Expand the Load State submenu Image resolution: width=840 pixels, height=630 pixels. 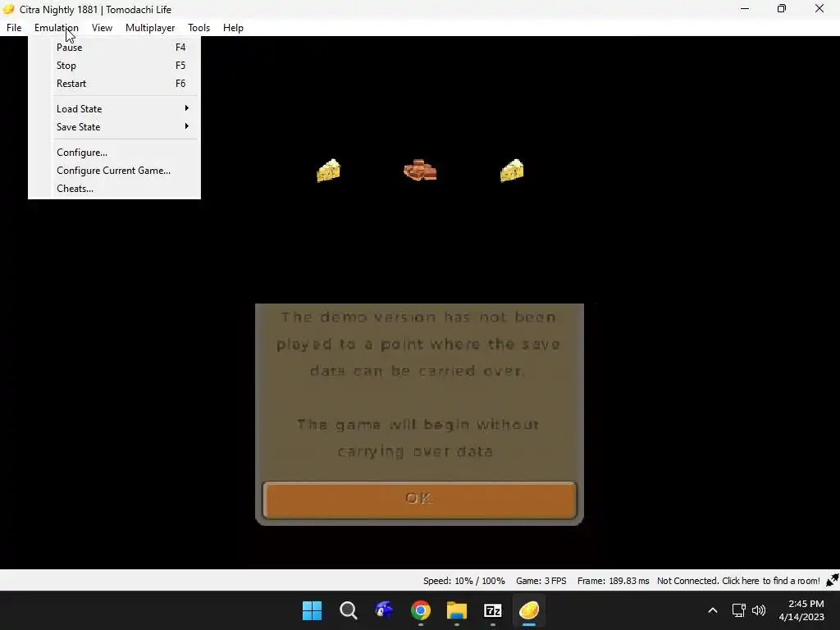(114, 109)
